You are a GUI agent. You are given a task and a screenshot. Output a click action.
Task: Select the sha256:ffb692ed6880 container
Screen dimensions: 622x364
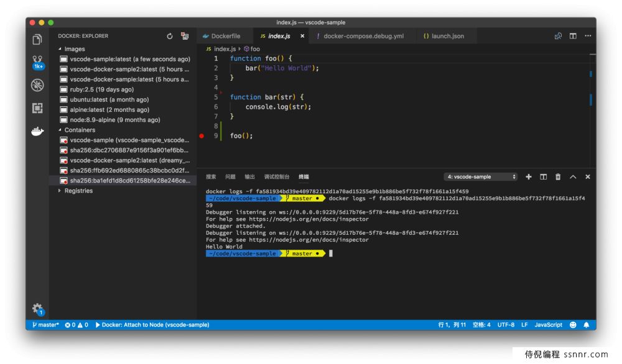pyautogui.click(x=123, y=170)
